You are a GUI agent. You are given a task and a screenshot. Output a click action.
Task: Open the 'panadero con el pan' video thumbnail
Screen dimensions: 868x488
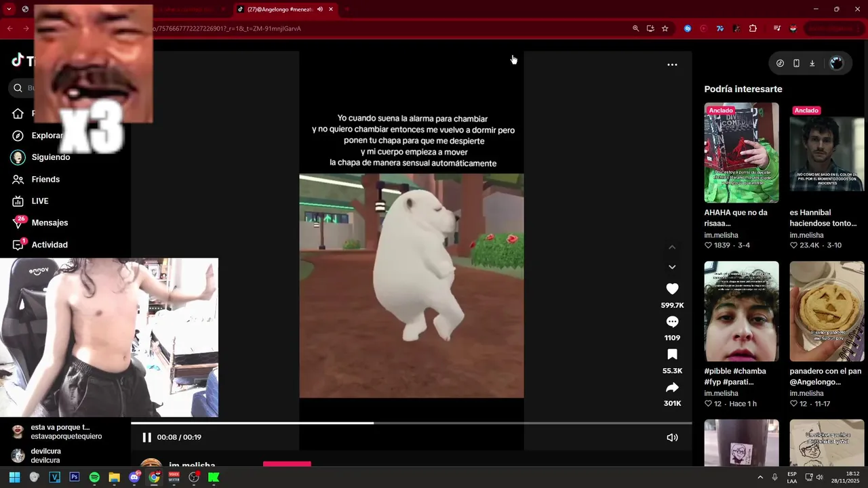827,311
